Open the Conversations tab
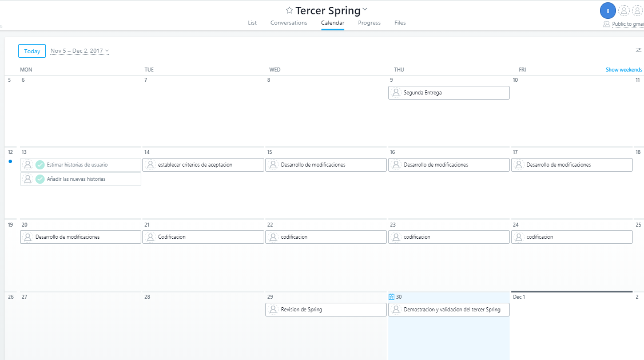Screen dimensions: 644x360 tap(289, 23)
